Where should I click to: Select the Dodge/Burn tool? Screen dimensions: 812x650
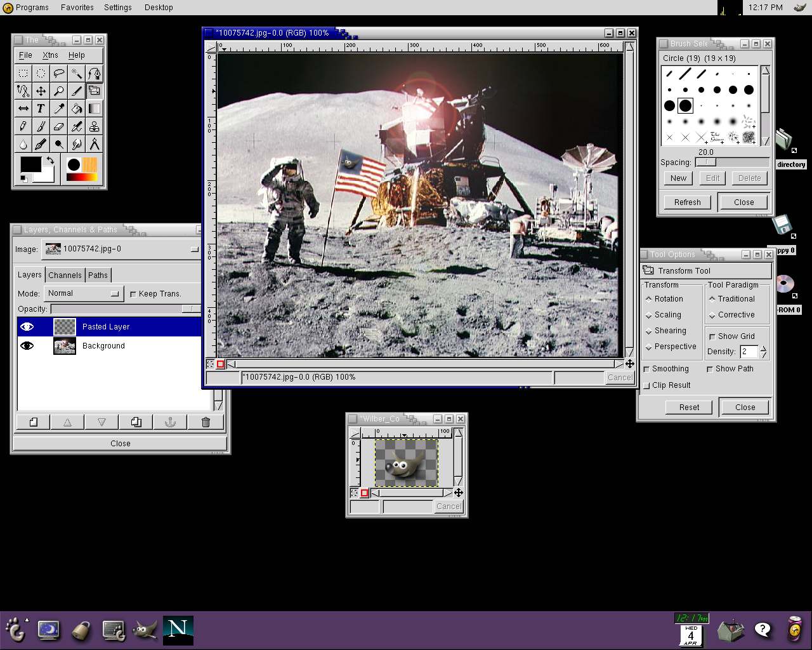(58, 144)
